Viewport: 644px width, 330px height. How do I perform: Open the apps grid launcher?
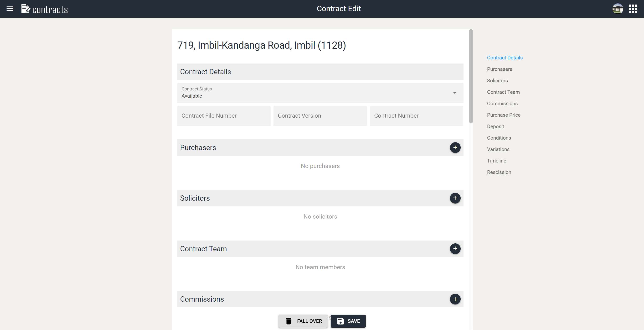tap(633, 9)
